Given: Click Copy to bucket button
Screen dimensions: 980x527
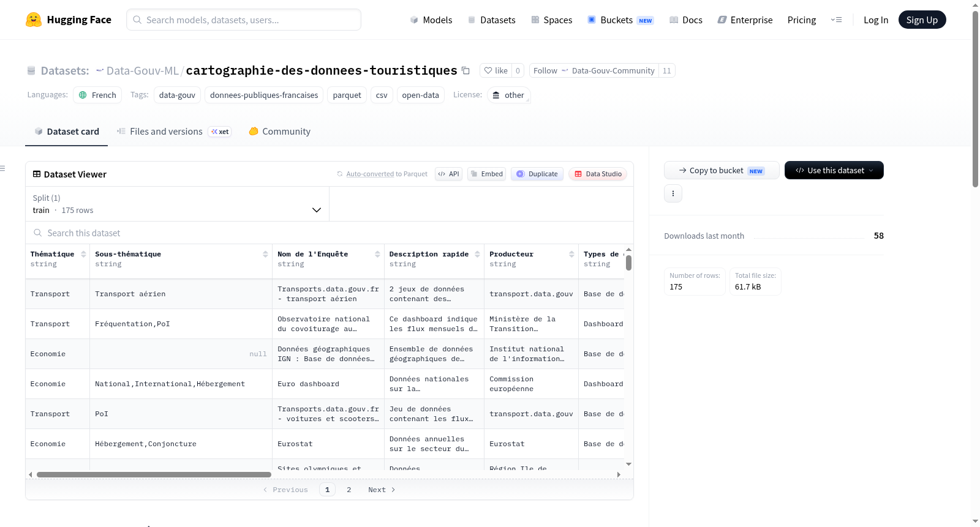Looking at the screenshot, I should pyautogui.click(x=722, y=170).
